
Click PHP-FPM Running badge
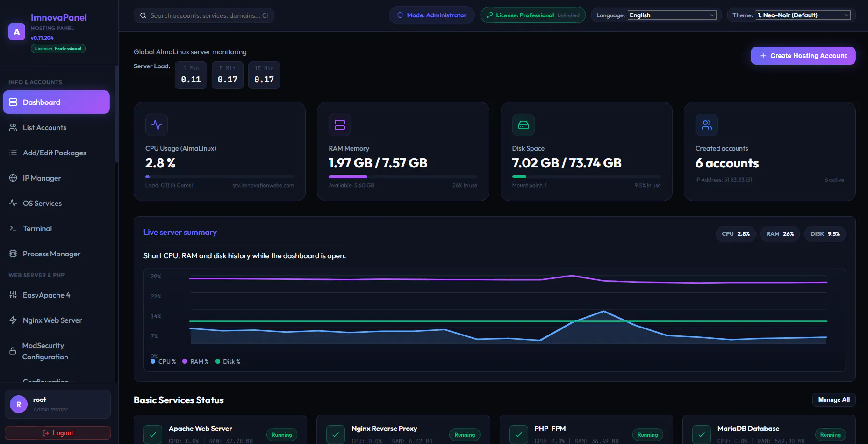pyautogui.click(x=647, y=435)
